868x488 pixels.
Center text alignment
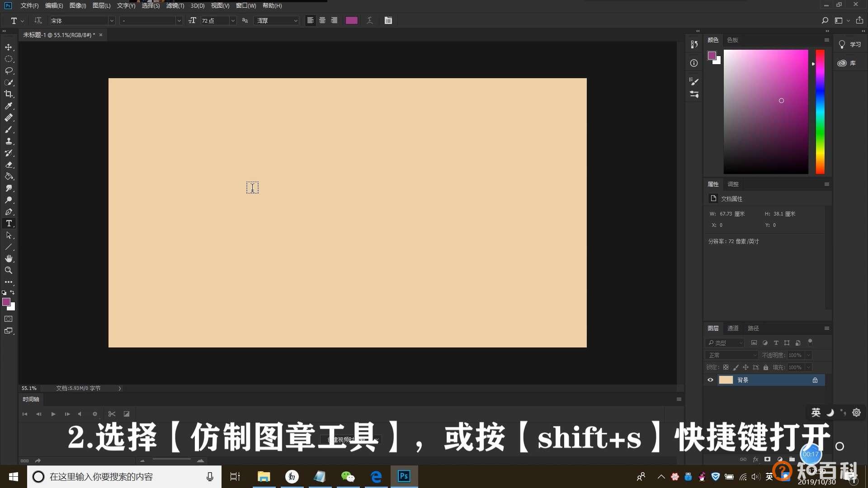(322, 20)
